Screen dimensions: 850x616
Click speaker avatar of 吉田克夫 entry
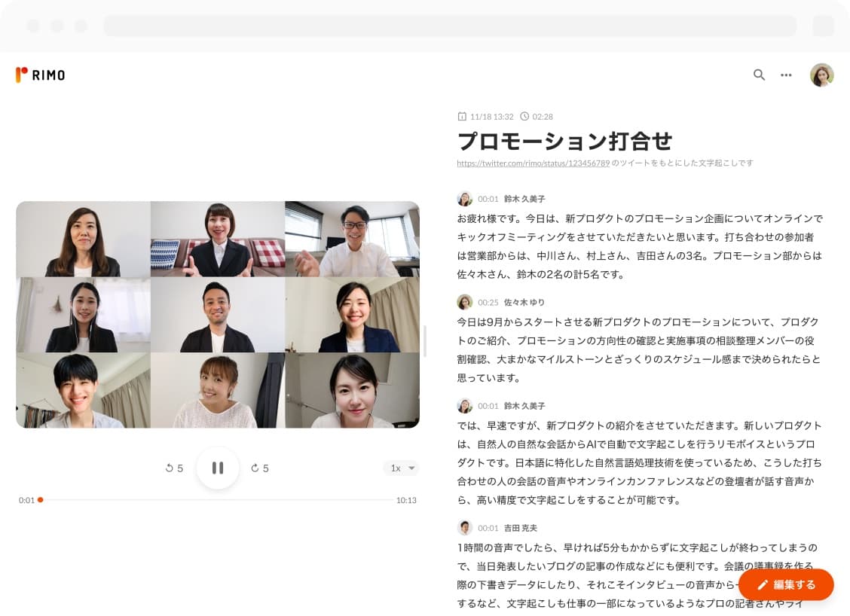[465, 528]
